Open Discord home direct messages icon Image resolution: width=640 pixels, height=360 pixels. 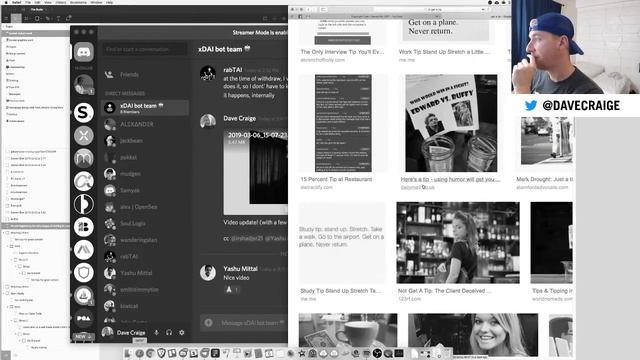coord(84,52)
